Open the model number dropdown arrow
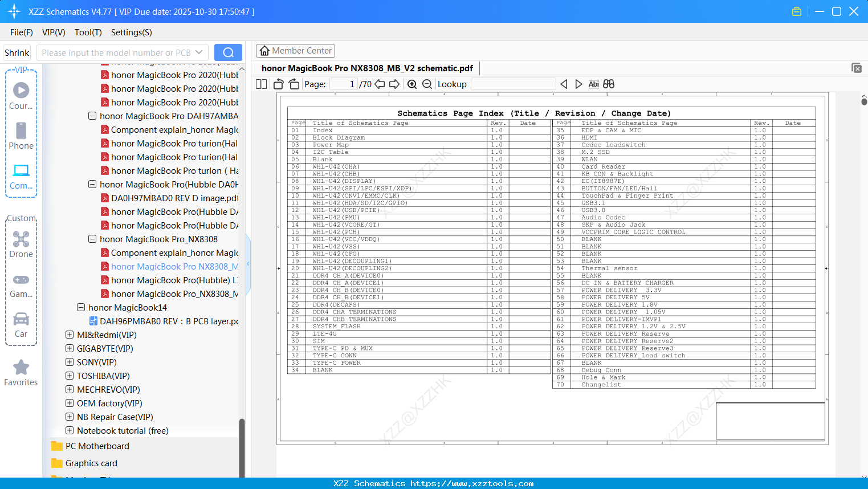Image resolution: width=868 pixels, height=489 pixels. [199, 52]
